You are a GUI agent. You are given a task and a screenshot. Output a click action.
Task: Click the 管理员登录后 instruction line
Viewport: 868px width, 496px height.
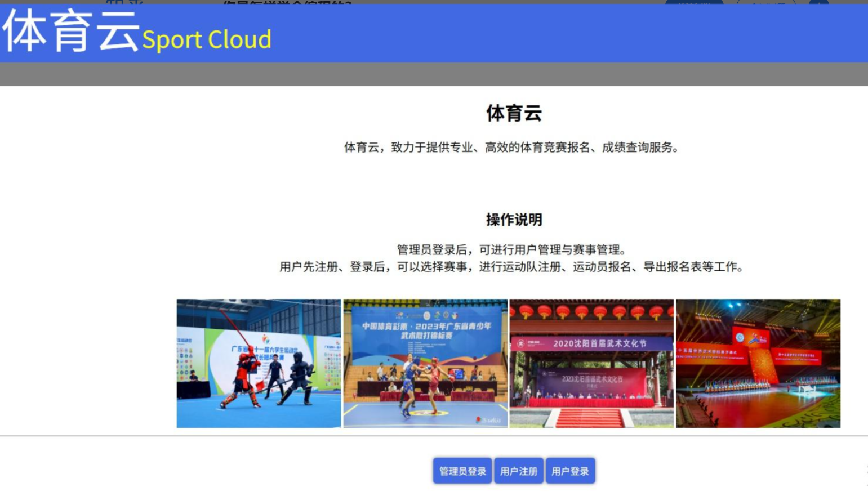(511, 249)
